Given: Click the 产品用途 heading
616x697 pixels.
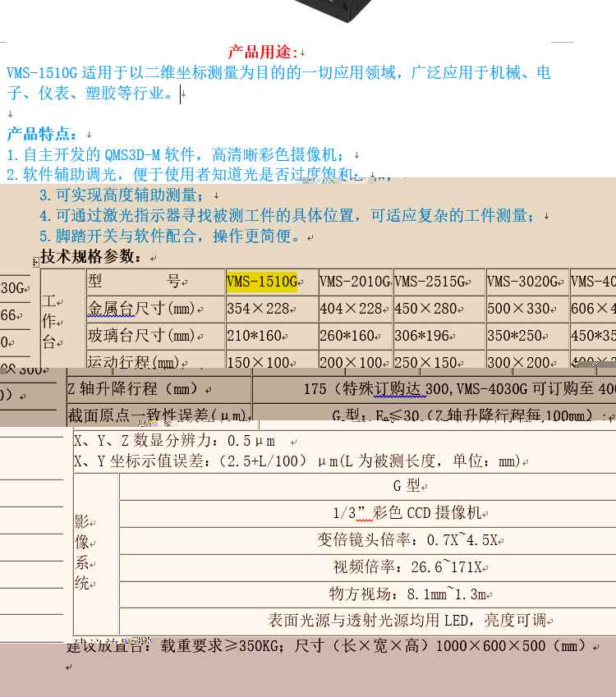Looking at the screenshot, I should click(263, 53).
